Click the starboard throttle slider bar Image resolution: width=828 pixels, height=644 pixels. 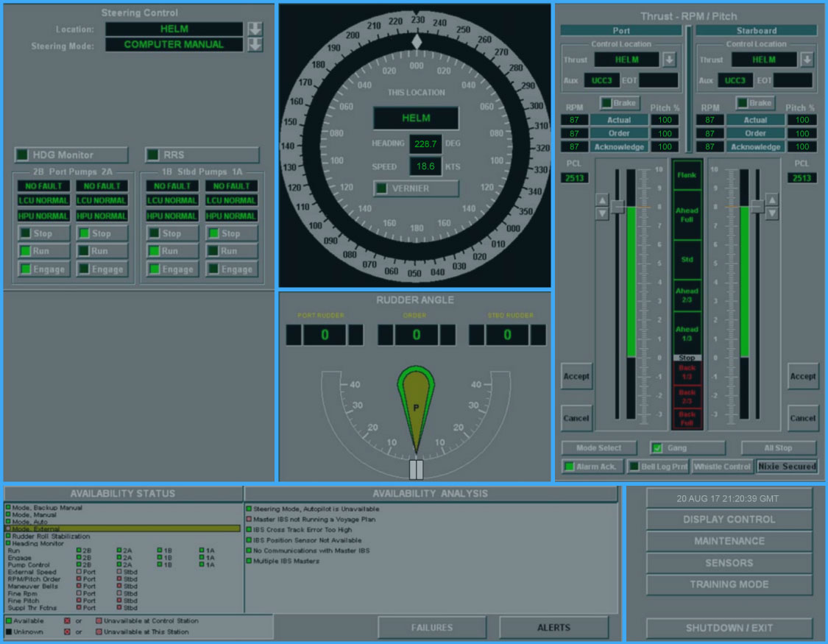745,280
